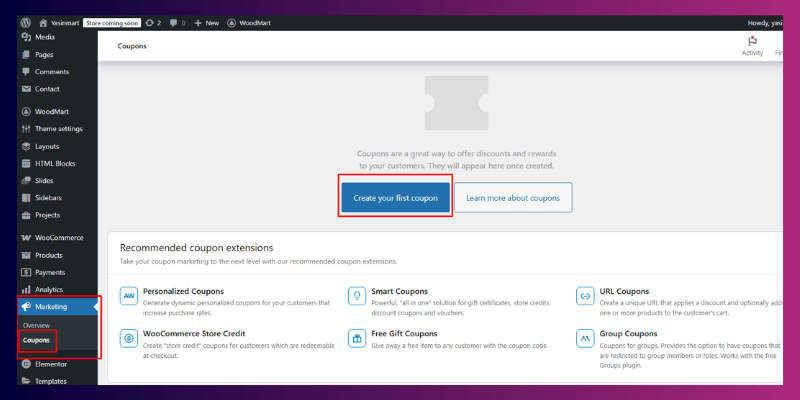This screenshot has width=800, height=400.
Task: Open the WooCommerce menu item
Action: coord(57,238)
